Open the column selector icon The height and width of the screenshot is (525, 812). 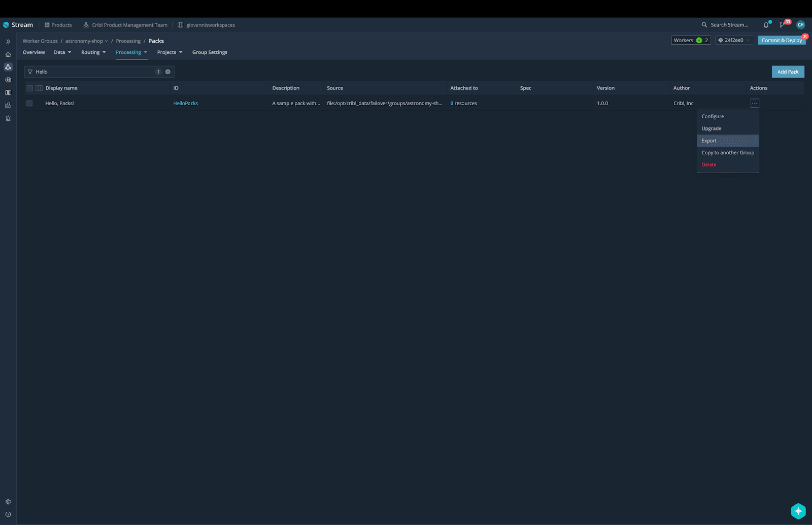pyautogui.click(x=39, y=88)
